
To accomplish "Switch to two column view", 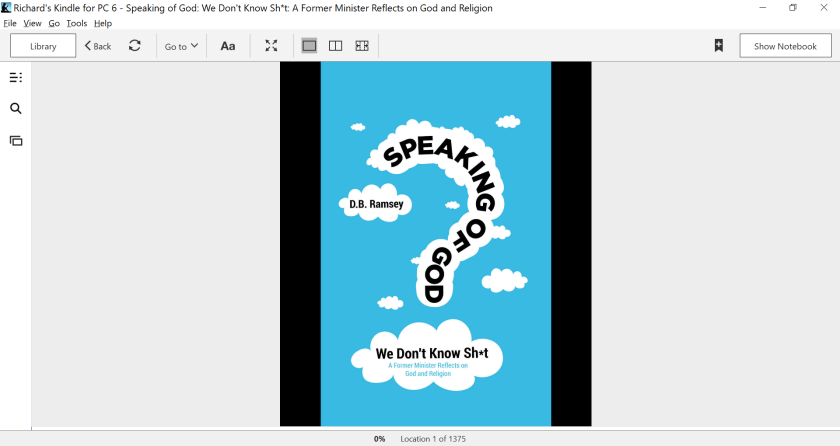I will pos(336,46).
